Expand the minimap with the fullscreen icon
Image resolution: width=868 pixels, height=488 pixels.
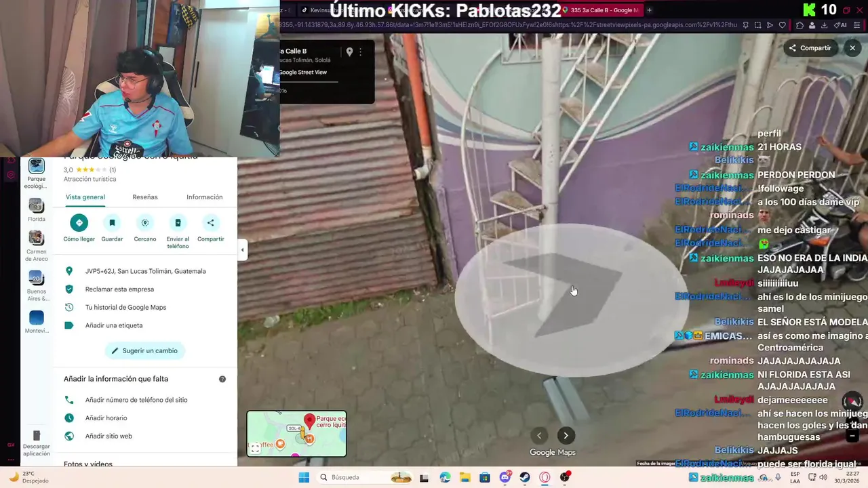point(255,449)
